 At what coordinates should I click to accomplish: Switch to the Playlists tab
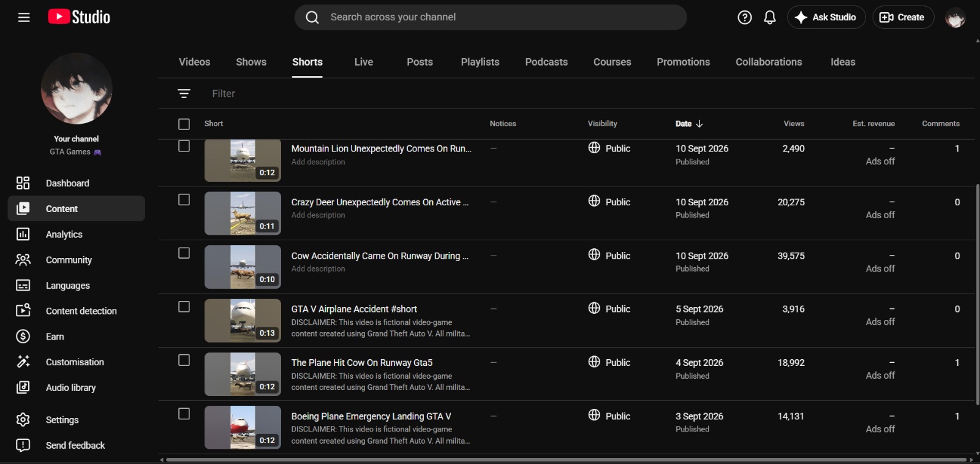tap(480, 62)
